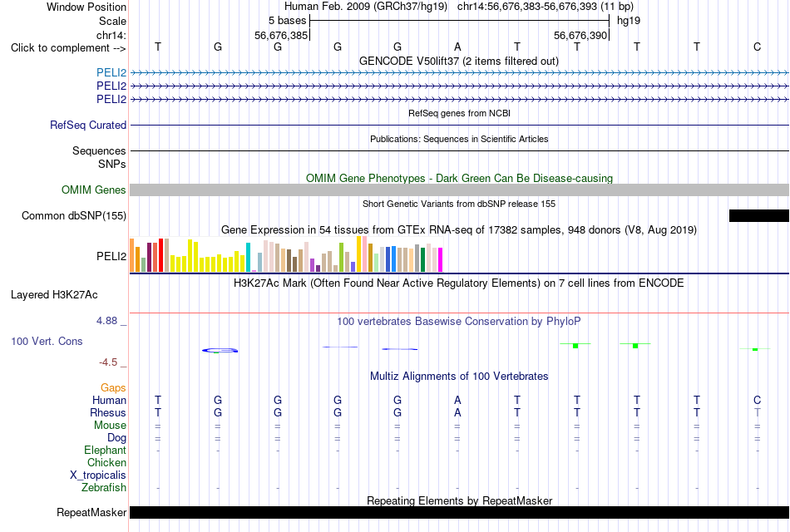Open the 'RefSeq Curated' track label
Image resolution: width=790 pixels, height=532 pixels.
88,125
